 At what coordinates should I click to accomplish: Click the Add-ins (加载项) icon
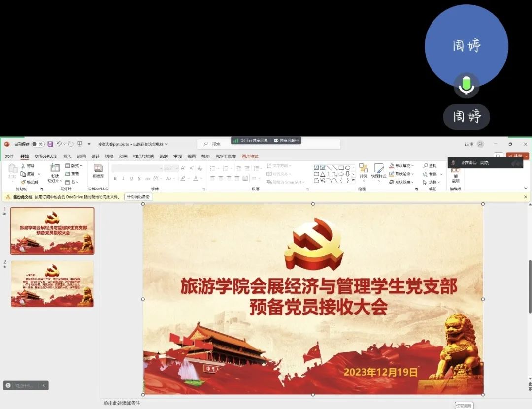(456, 170)
